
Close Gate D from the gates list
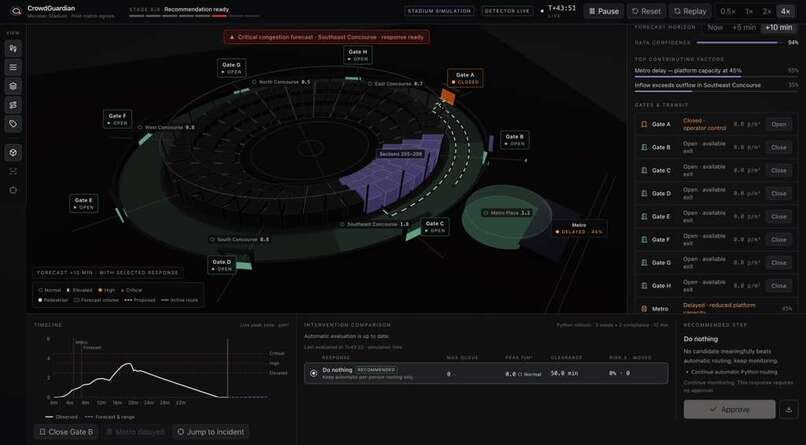[x=779, y=194]
